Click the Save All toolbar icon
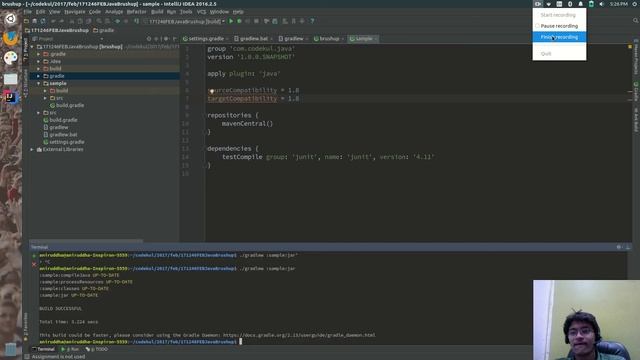The height and width of the screenshot is (360, 640). point(35,21)
